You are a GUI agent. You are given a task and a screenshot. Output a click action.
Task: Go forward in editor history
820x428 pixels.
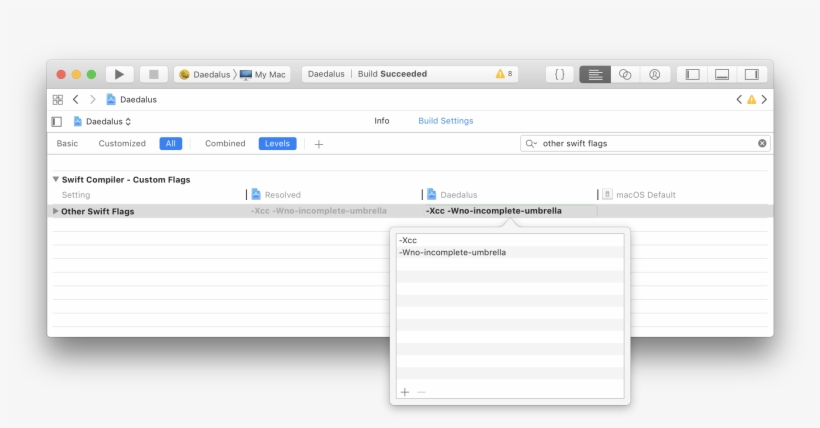click(93, 99)
